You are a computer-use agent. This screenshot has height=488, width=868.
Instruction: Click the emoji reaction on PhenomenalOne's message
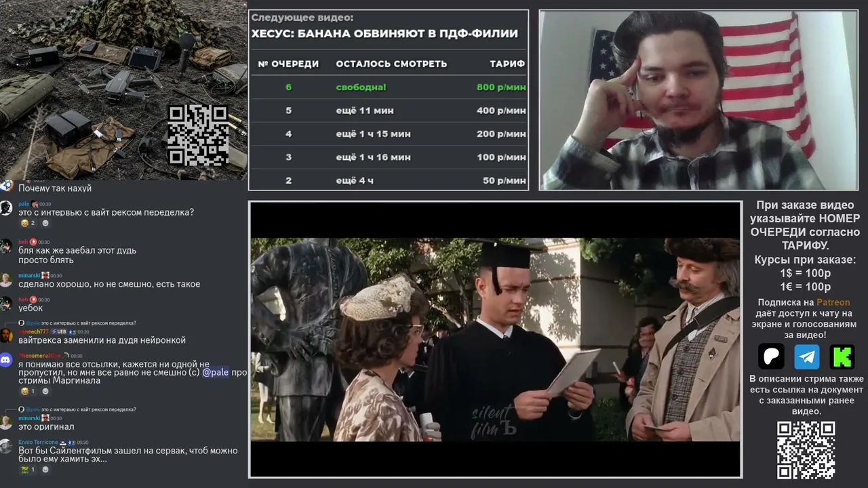click(x=27, y=391)
